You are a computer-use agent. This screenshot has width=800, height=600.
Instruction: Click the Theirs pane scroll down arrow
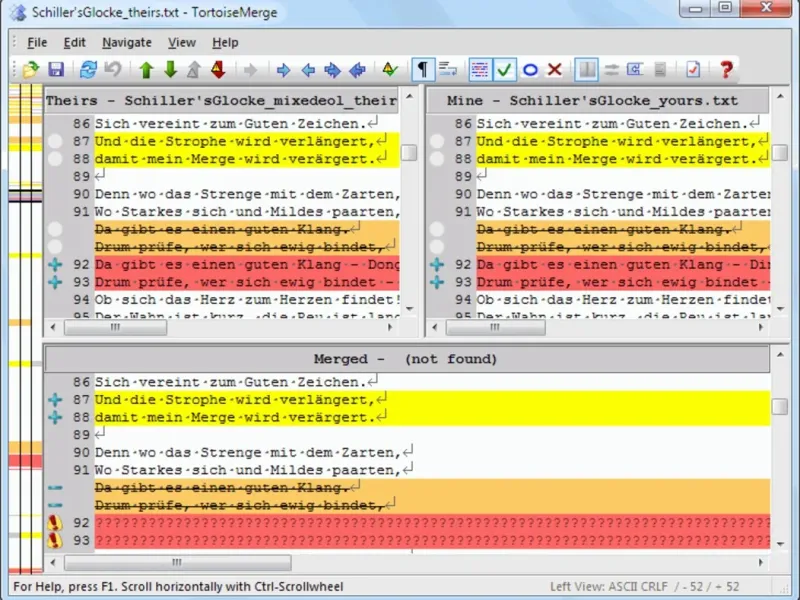[409, 309]
